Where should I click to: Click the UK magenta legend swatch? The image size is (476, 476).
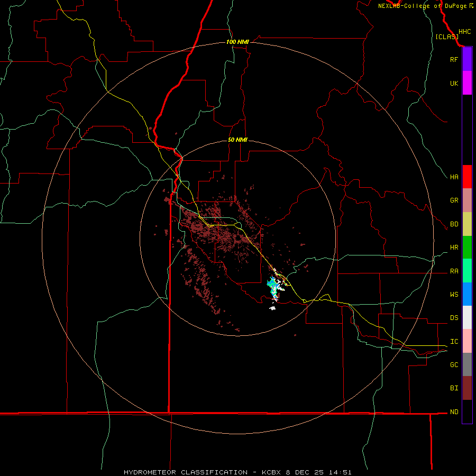click(x=467, y=83)
